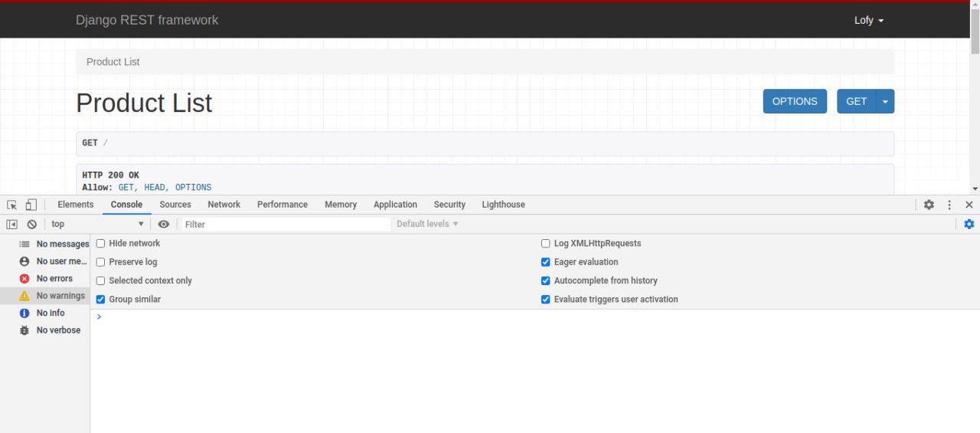Click into the console Filter field
This screenshot has height=433, width=980.
pos(286,225)
